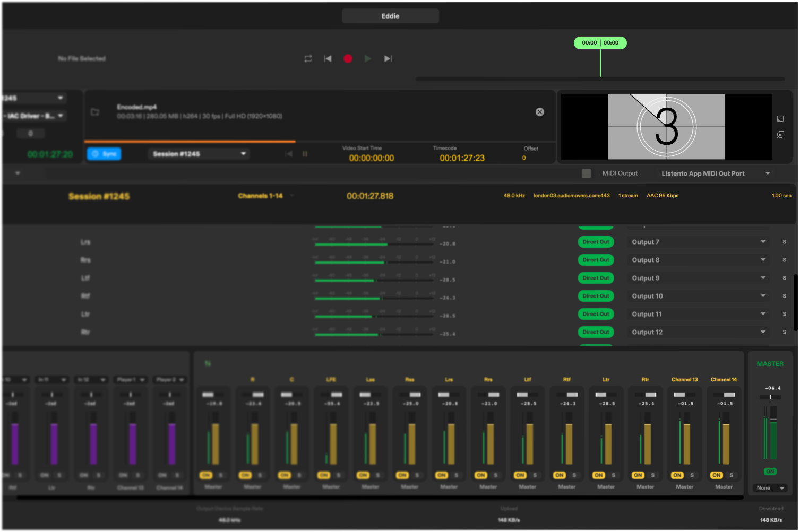
Task: Pause the video player
Action: [x=305, y=154]
